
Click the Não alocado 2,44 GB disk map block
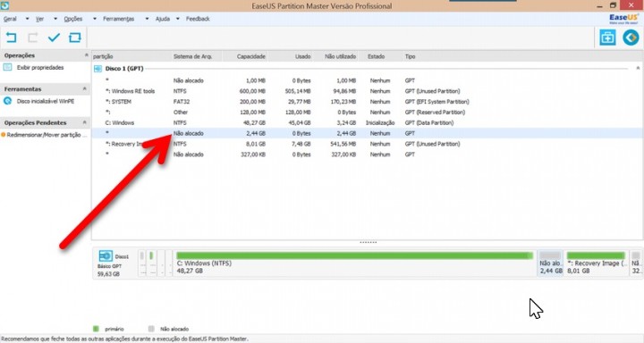point(550,263)
